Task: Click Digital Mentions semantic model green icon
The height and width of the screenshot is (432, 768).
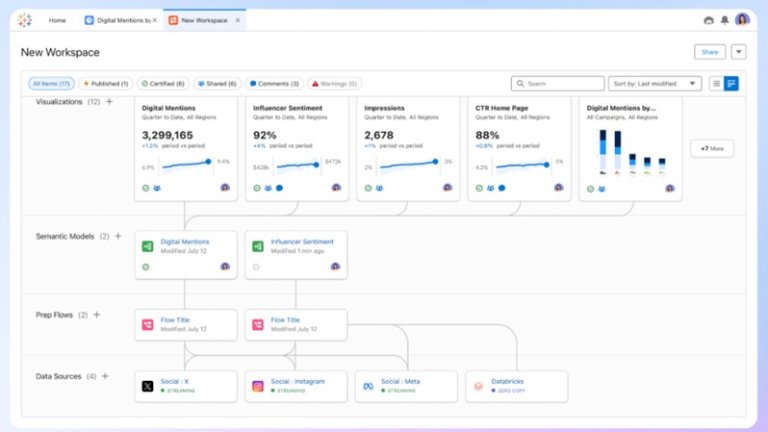Action: tap(147, 246)
